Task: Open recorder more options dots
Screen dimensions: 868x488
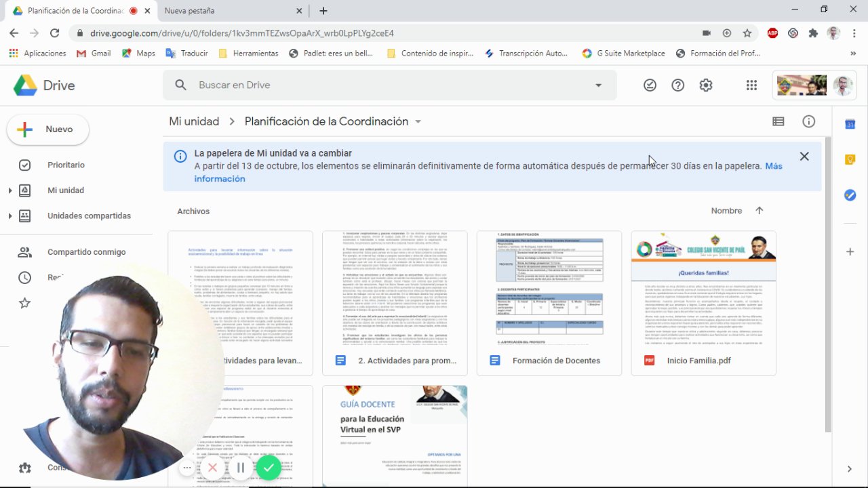Action: coord(186,468)
